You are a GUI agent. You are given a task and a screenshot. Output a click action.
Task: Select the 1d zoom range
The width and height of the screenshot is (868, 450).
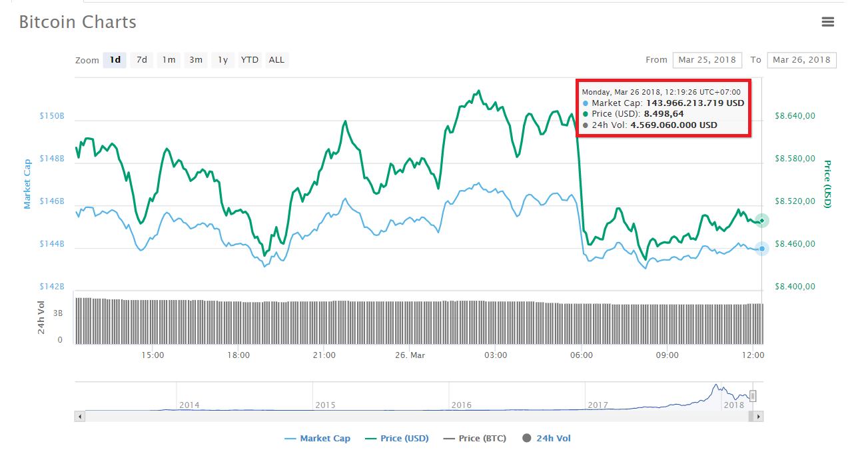(x=115, y=60)
